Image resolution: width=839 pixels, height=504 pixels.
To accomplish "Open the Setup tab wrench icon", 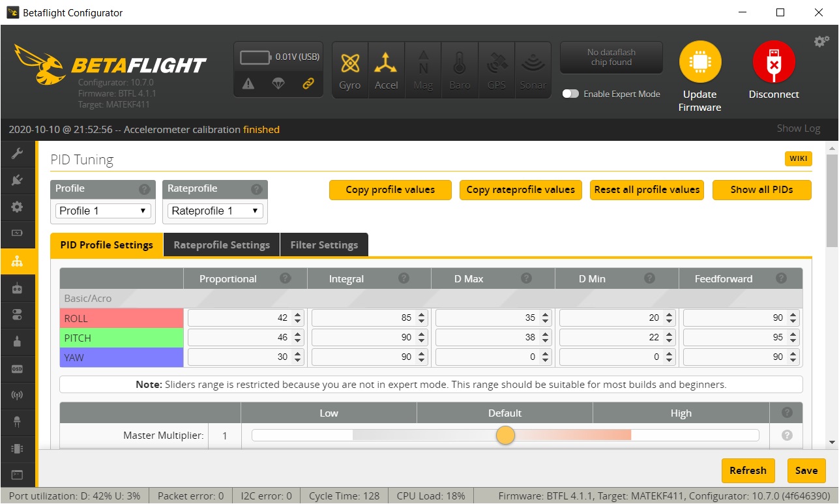I will pos(17,153).
